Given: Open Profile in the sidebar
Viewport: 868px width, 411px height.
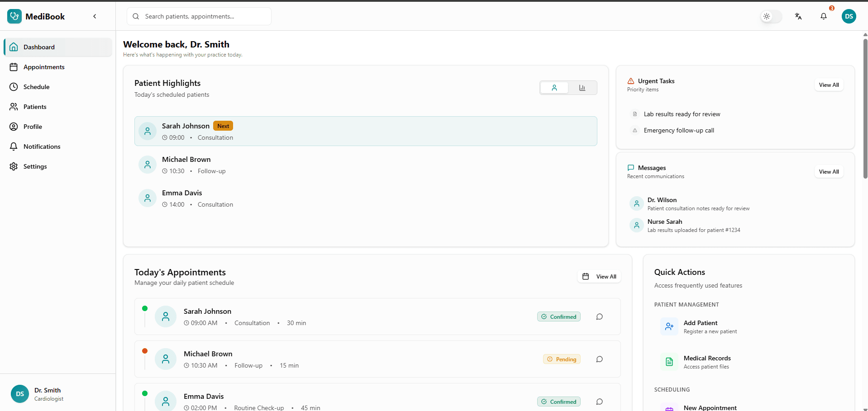Looking at the screenshot, I should click(58, 127).
